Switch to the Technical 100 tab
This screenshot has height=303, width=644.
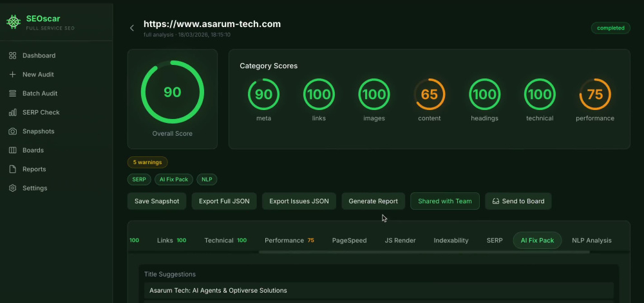(x=225, y=240)
